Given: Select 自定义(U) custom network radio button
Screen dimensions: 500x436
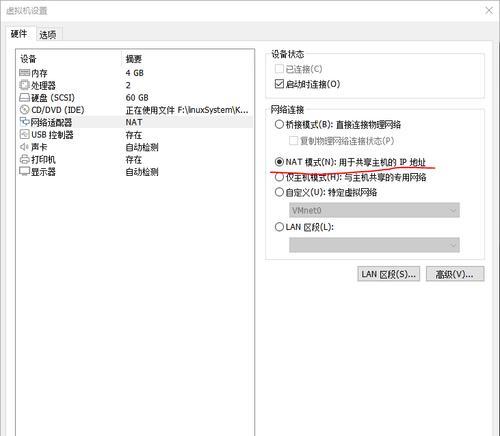Looking at the screenshot, I should pos(279,192).
